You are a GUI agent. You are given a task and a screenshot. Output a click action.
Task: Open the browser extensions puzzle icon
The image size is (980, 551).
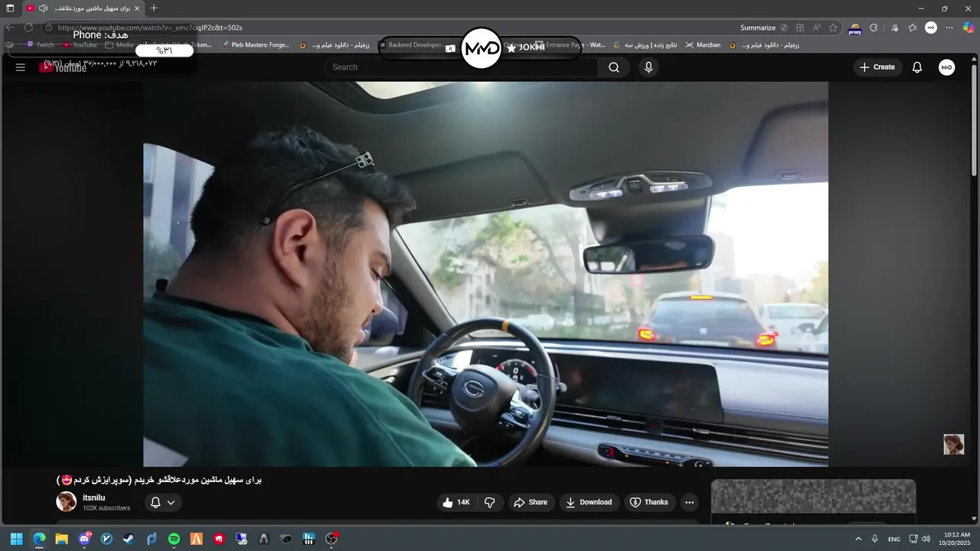tap(874, 28)
